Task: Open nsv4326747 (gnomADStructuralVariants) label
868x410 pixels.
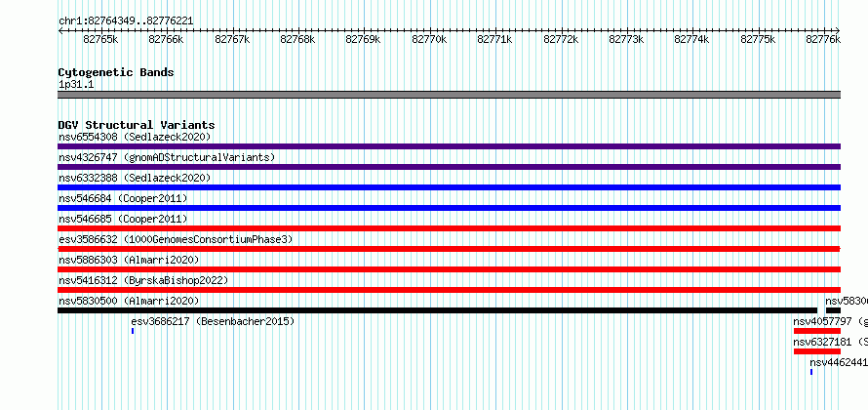Action: (167, 157)
